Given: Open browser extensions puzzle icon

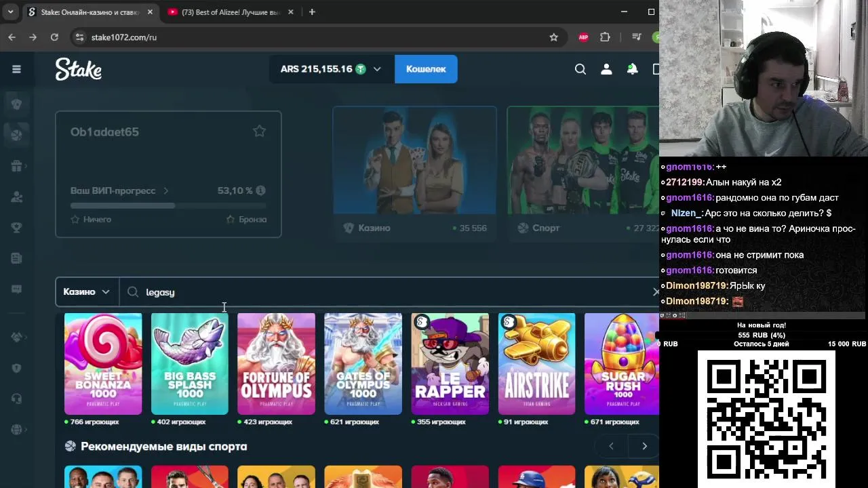Looking at the screenshot, I should [606, 37].
